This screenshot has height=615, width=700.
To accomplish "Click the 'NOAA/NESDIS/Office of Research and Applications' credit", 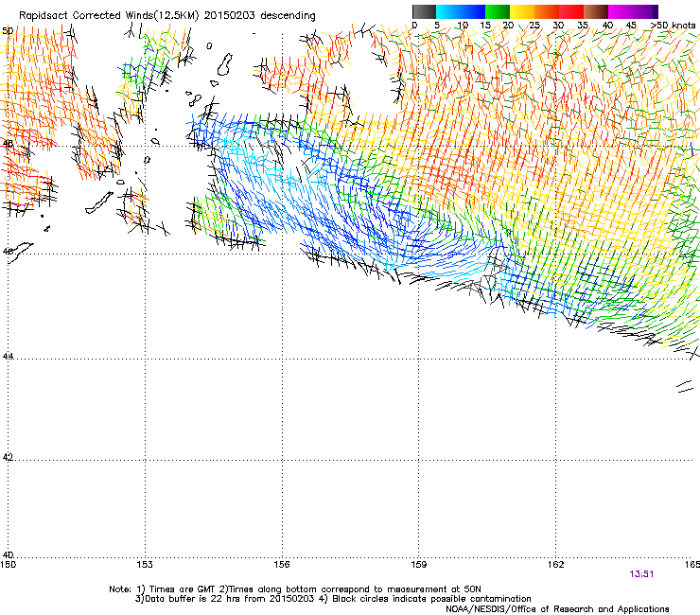I will click(557, 609).
